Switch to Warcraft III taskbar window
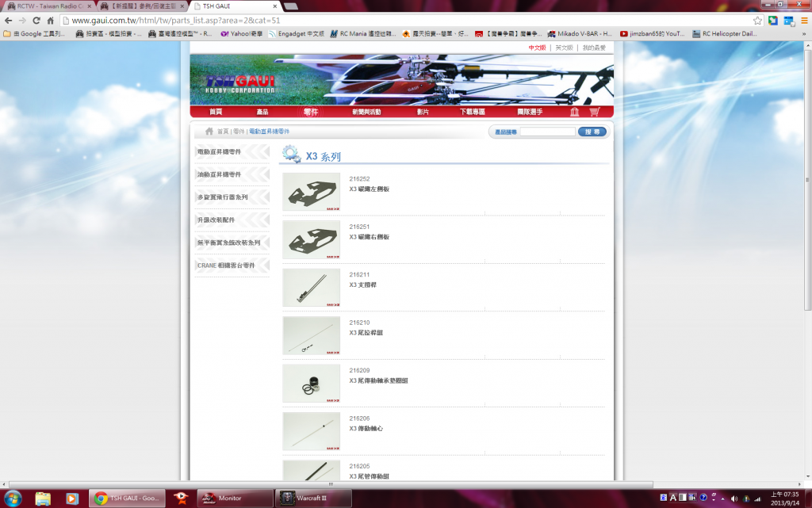This screenshot has width=812, height=508. [x=312, y=498]
